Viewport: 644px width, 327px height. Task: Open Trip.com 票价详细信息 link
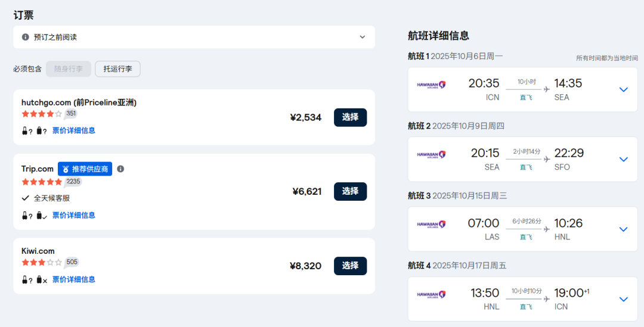click(74, 215)
